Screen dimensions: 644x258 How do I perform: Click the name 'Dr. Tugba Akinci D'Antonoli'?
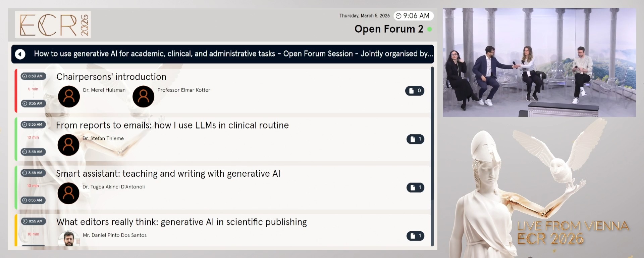[114, 187]
